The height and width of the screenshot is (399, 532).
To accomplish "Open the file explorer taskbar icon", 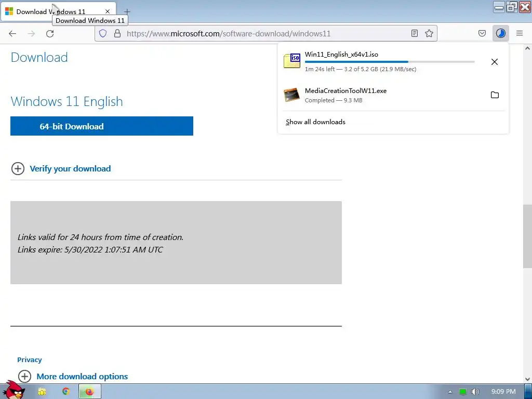I will [x=42, y=392].
